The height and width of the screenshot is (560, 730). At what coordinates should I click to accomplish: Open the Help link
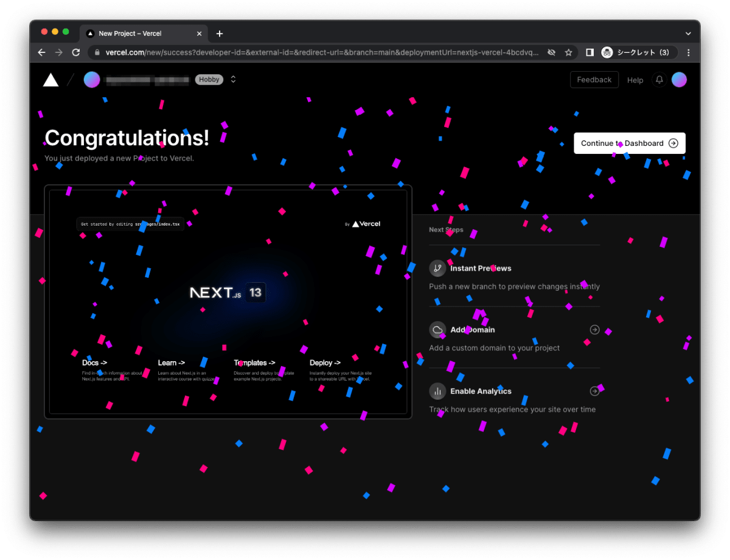tap(635, 80)
